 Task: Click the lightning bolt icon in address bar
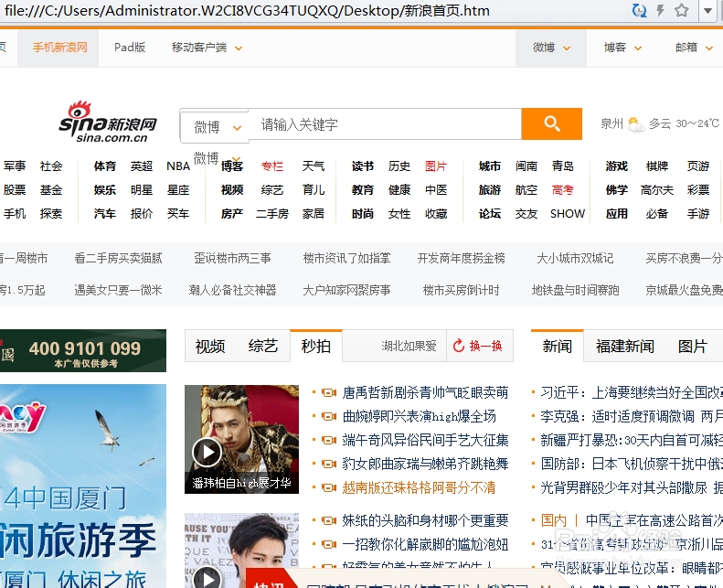coord(660,10)
